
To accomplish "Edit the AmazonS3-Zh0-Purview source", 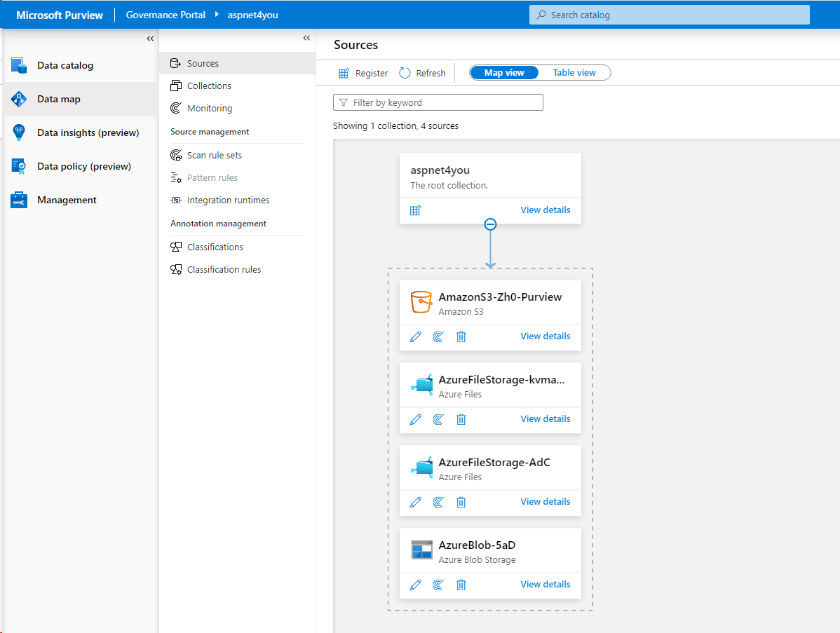I will [x=416, y=336].
